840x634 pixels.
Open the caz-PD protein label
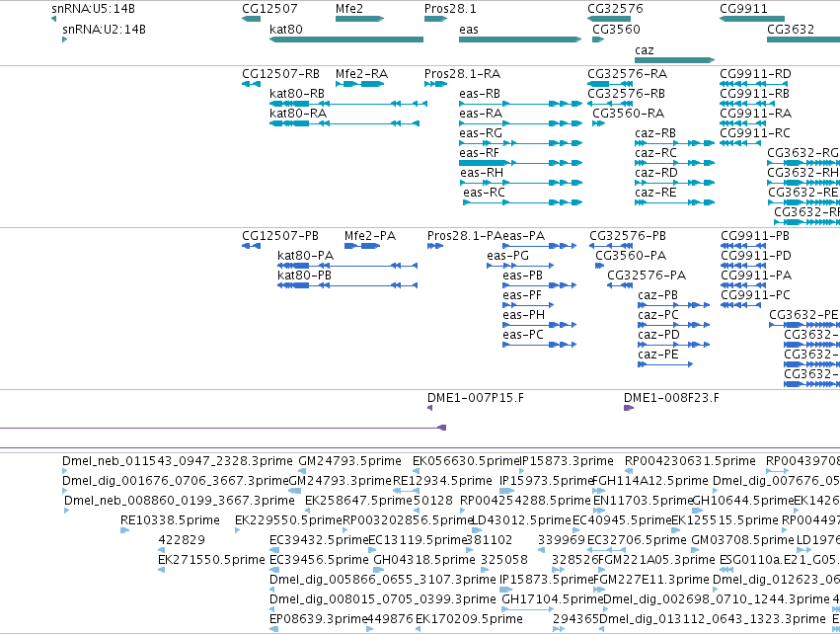[659, 335]
